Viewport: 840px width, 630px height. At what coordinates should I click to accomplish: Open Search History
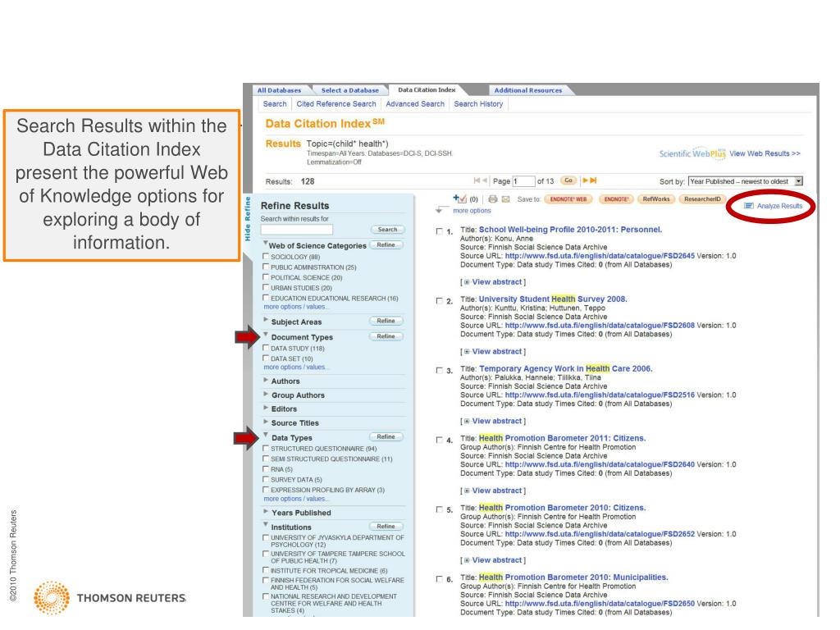click(478, 104)
